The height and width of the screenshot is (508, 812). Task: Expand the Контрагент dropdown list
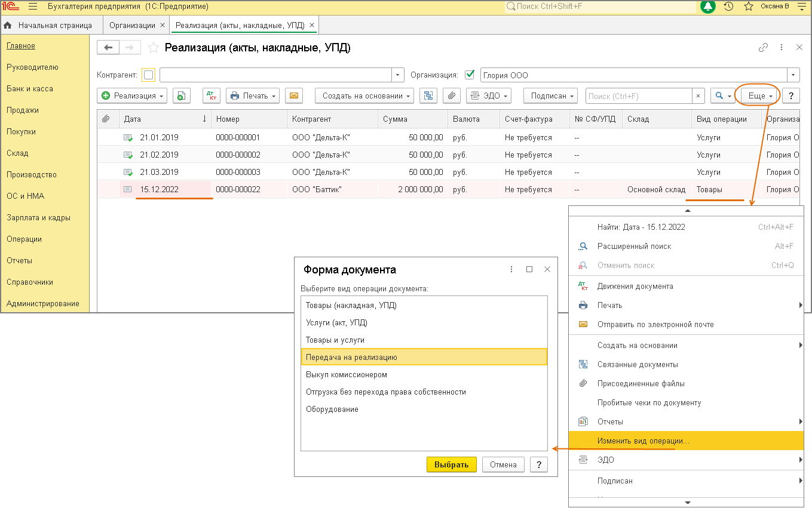(x=398, y=75)
